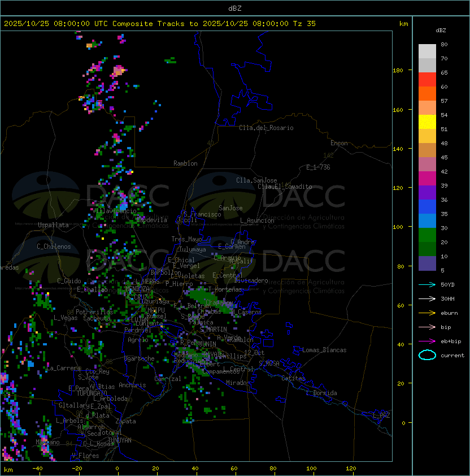Pick the bright yellow swatch between 54 and 51
The height and width of the screenshot is (476, 470).
click(x=427, y=122)
